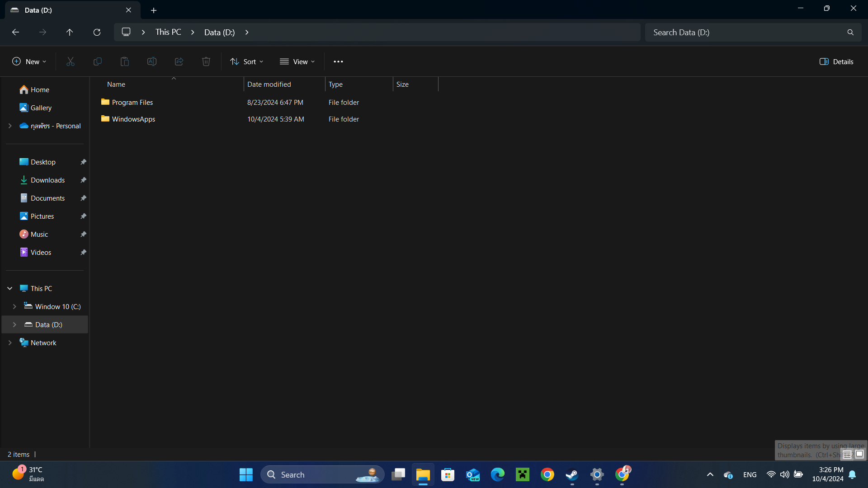868x488 pixels.
Task: Click the Delete trash can icon
Action: point(206,61)
